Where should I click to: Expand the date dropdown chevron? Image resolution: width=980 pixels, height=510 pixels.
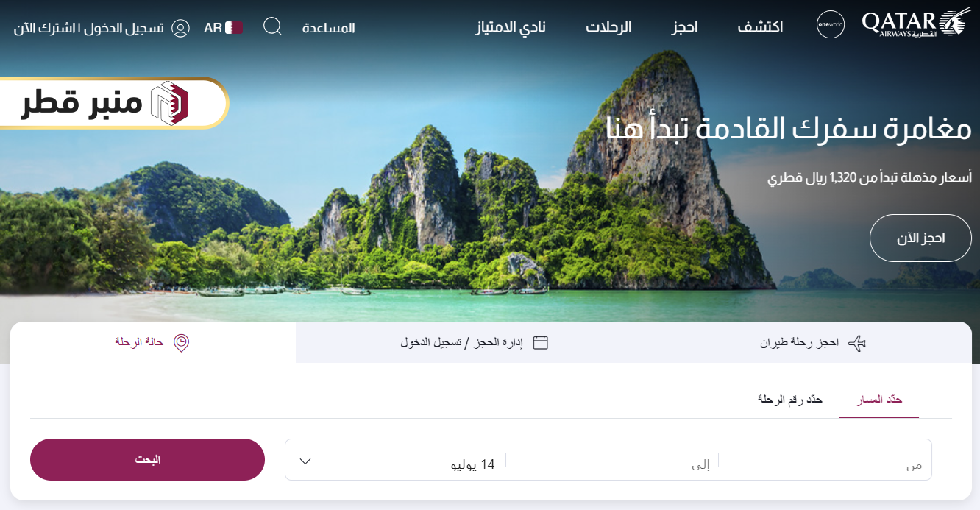tap(305, 461)
